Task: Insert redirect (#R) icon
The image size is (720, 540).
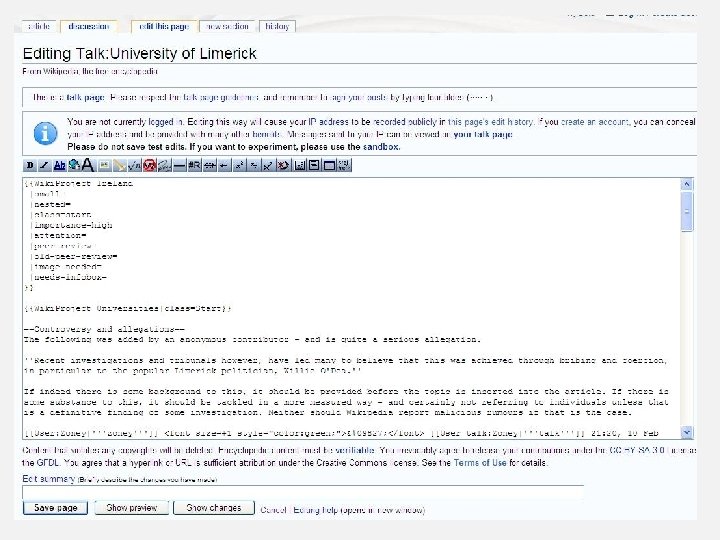Action: point(194,165)
